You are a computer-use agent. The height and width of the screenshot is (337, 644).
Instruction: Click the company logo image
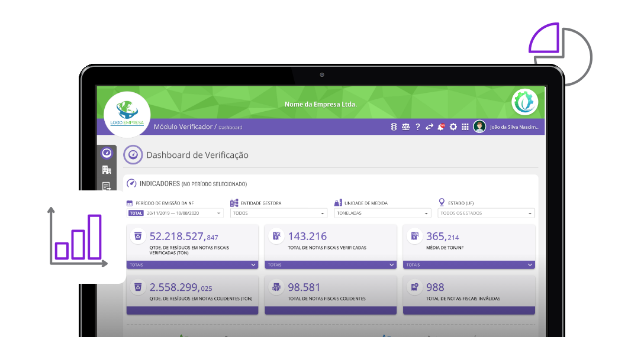point(127,114)
